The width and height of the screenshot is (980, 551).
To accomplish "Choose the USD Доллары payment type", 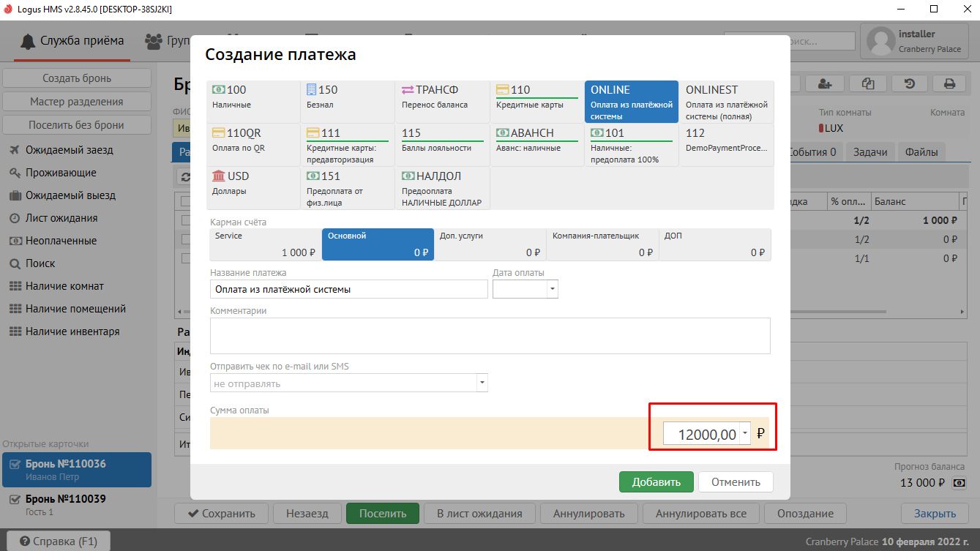I will pyautogui.click(x=253, y=184).
